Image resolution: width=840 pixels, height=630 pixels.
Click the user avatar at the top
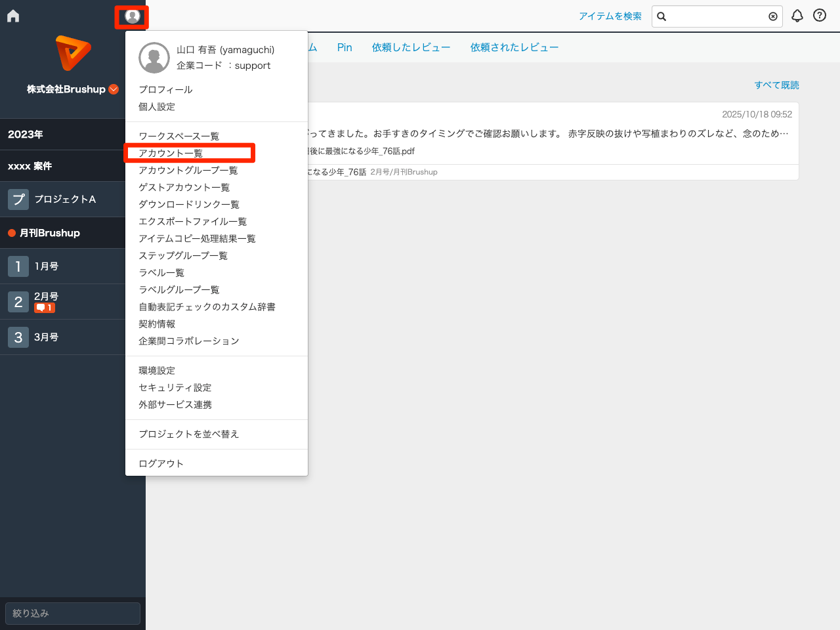[x=132, y=17]
